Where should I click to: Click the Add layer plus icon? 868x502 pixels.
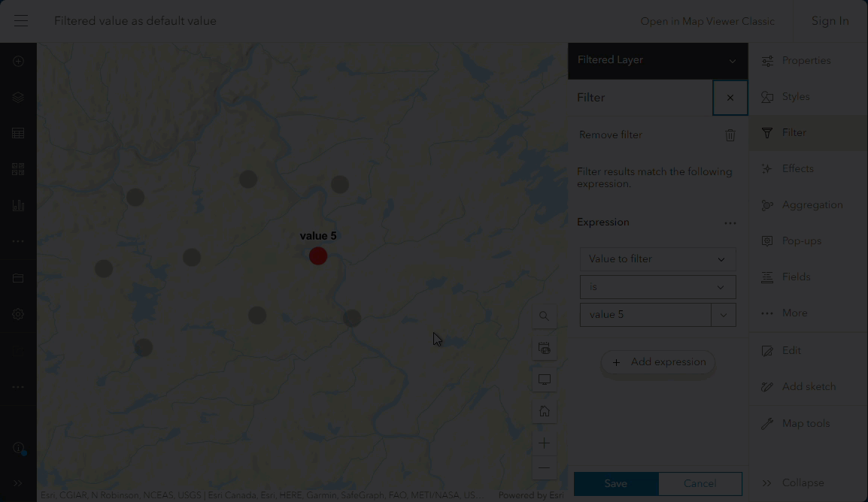coord(18,61)
